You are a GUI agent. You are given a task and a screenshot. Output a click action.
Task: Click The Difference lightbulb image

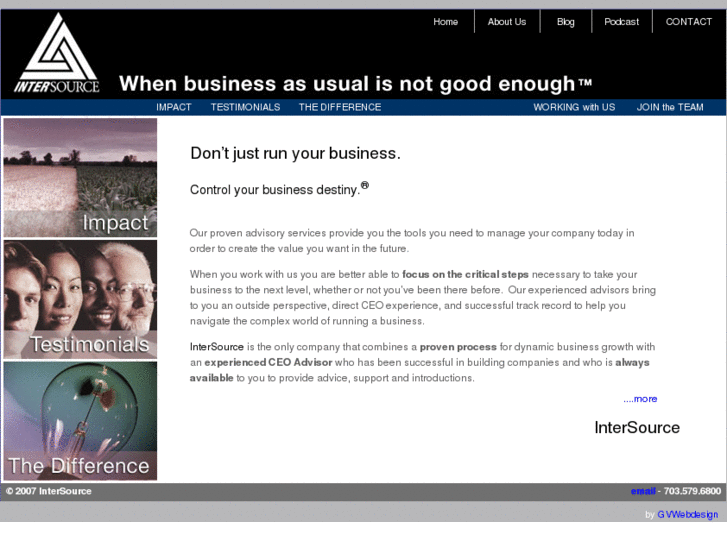pos(80,421)
